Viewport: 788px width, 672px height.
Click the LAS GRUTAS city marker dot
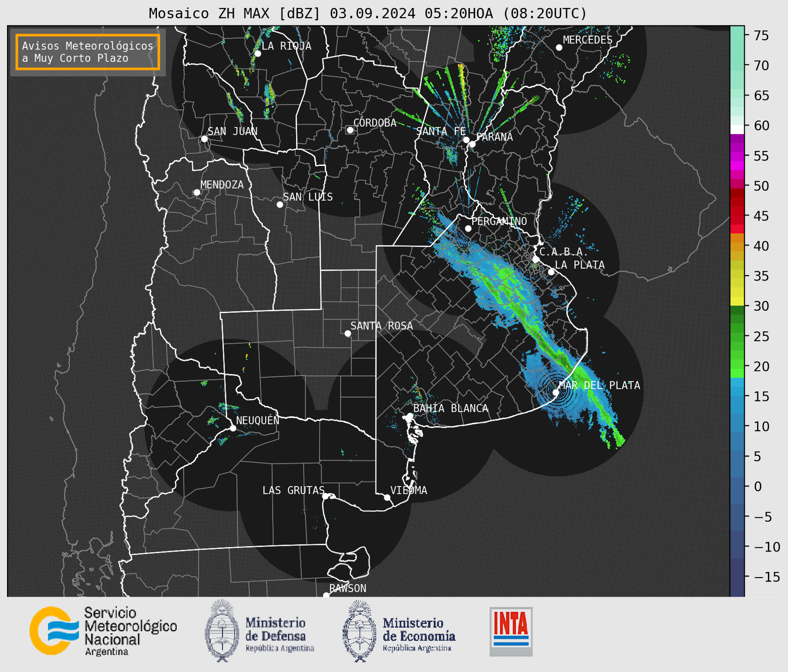tap(326, 496)
